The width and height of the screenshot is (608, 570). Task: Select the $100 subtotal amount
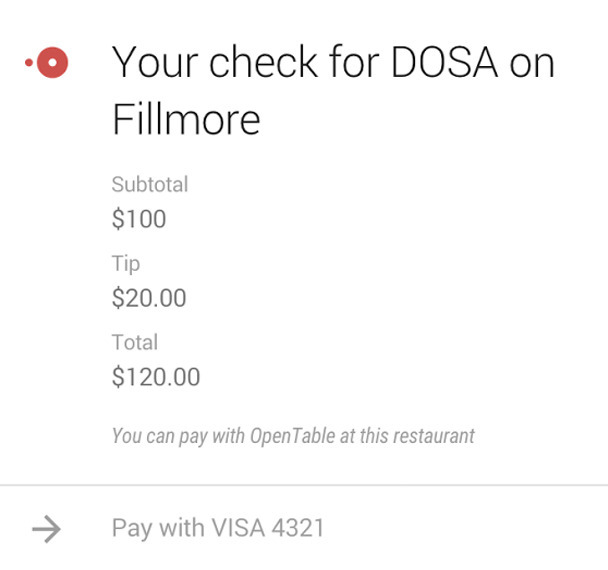tap(139, 219)
